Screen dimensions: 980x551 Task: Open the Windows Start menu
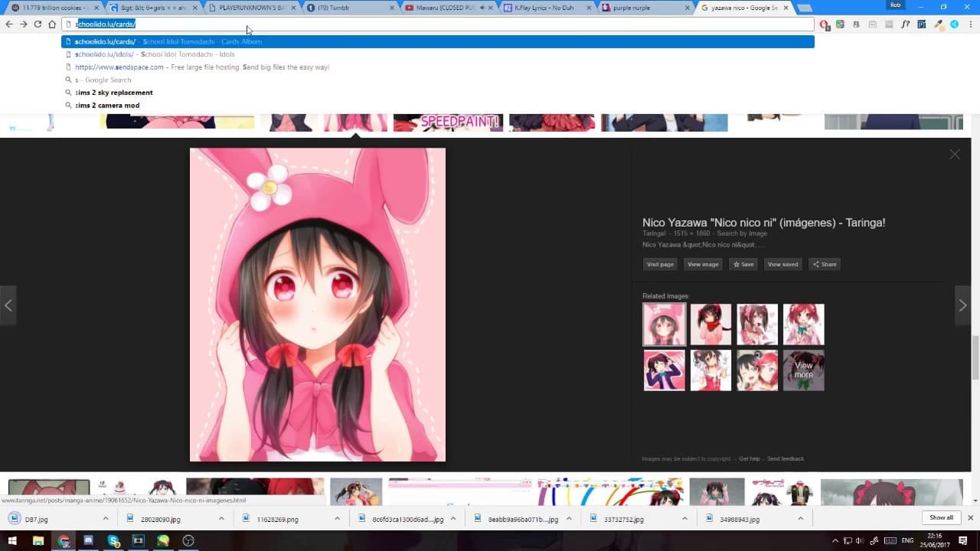pos(13,540)
